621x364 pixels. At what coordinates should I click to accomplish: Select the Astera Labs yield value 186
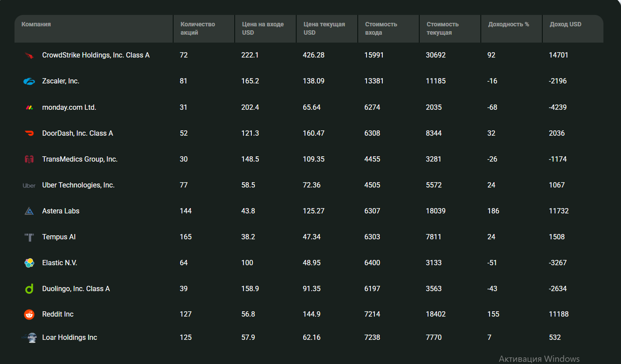(x=493, y=211)
